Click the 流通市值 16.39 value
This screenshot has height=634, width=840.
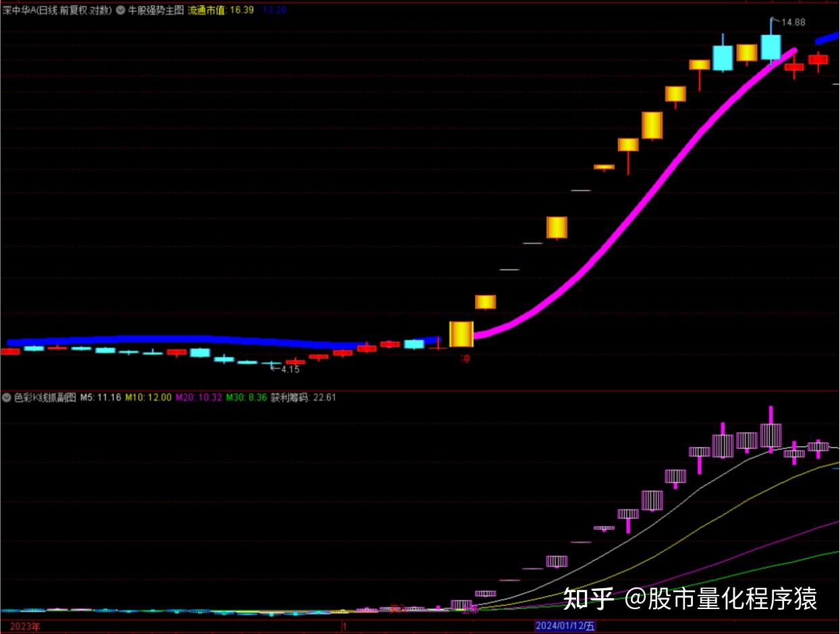pyautogui.click(x=221, y=11)
